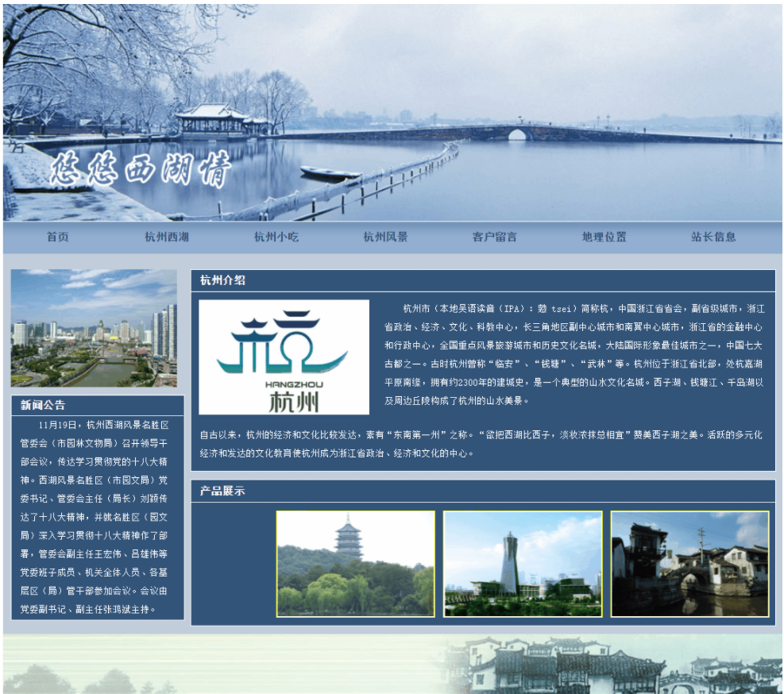
Task: Click the ink-painting footer banner
Action: coord(392,664)
